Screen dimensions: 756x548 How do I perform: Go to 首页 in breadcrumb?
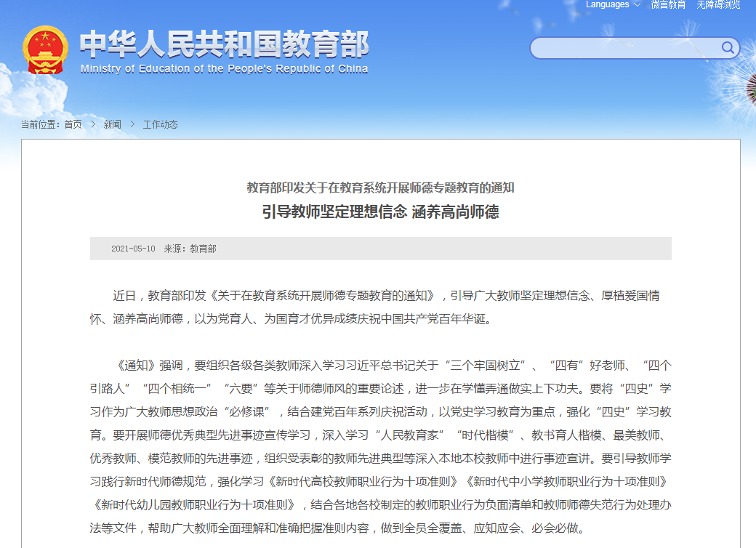73,124
